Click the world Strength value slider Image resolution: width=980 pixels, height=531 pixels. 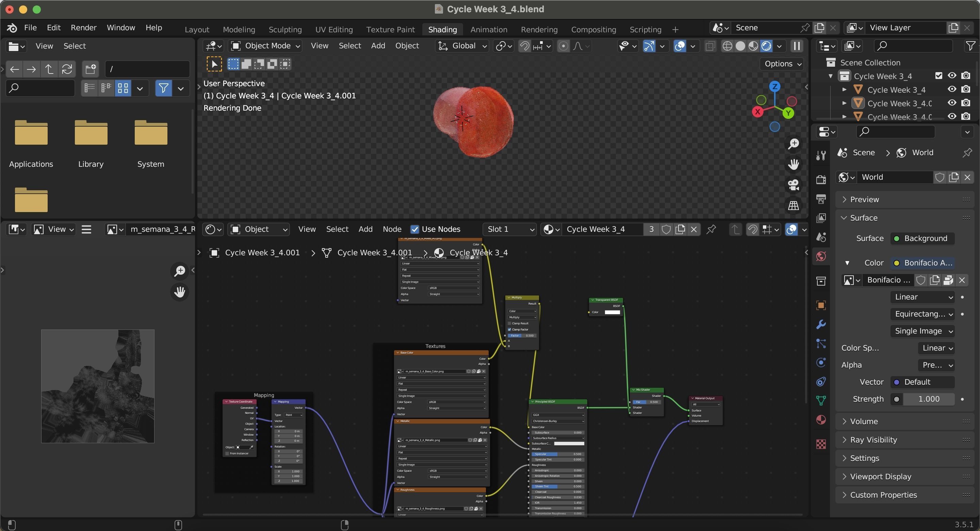[x=928, y=399]
